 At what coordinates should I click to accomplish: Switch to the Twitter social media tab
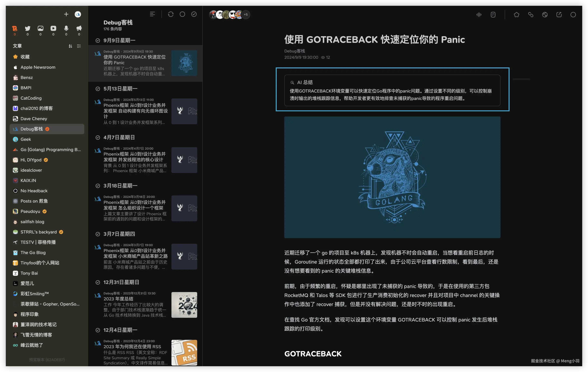(28, 29)
